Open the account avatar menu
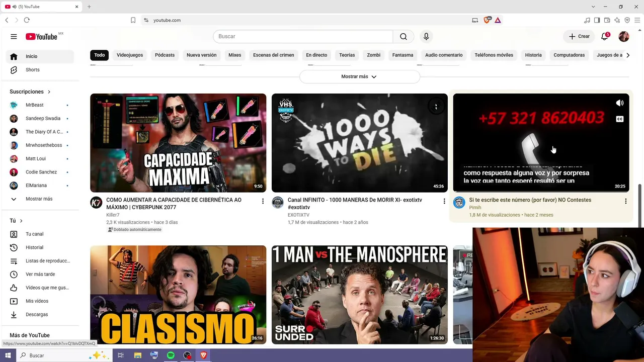Image resolution: width=644 pixels, height=362 pixels. [624, 37]
